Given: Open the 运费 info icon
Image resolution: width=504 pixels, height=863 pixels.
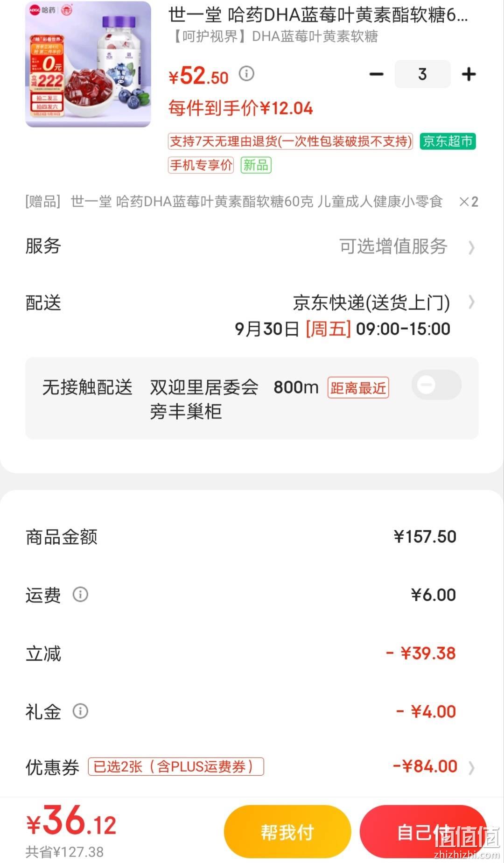Looking at the screenshot, I should tap(80, 594).
